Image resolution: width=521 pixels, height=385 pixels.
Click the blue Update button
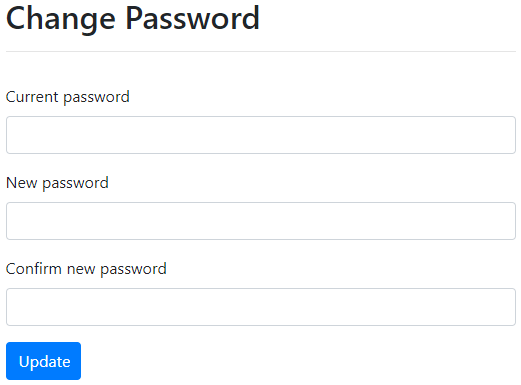tap(43, 361)
